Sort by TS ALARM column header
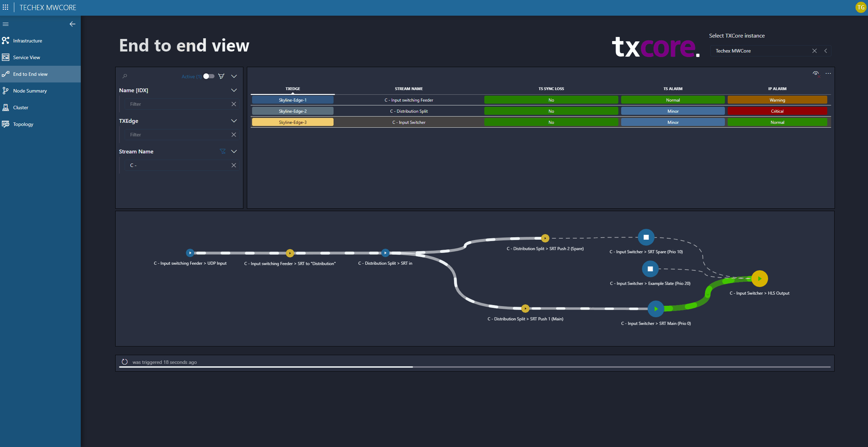Image resolution: width=868 pixels, height=447 pixels. 673,89
